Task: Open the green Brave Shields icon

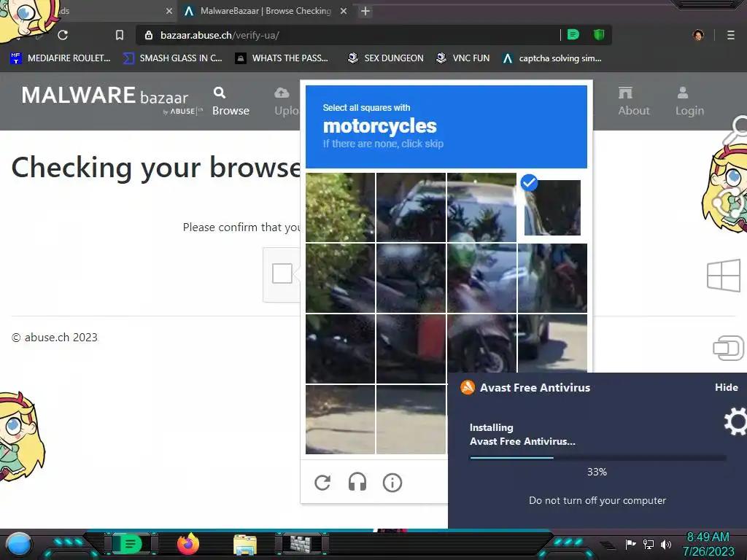Action: 599,35
